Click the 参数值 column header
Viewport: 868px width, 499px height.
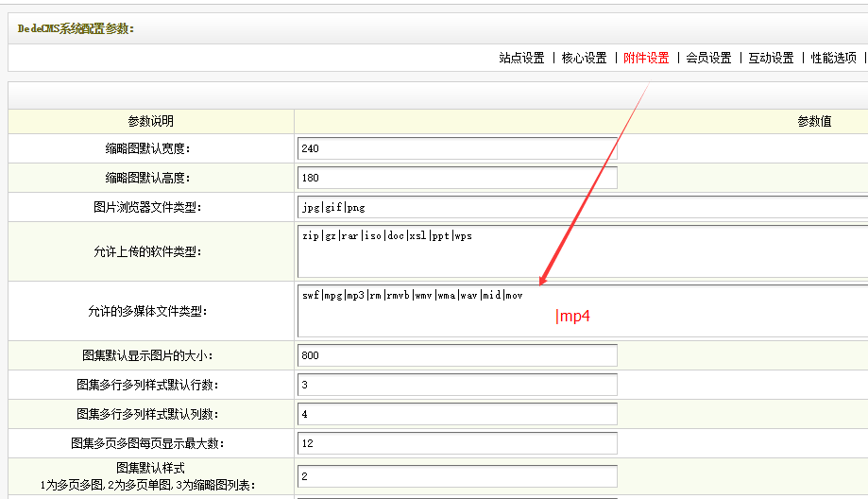[x=814, y=121]
